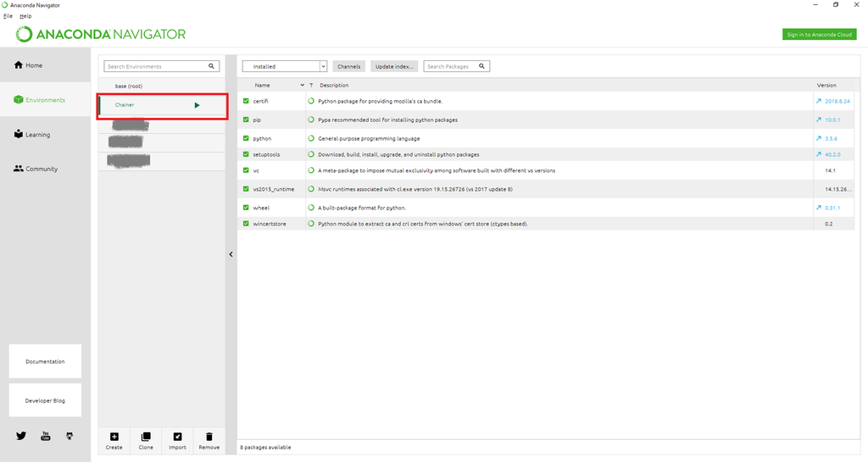
Task: Click the Channels button
Action: 348,66
